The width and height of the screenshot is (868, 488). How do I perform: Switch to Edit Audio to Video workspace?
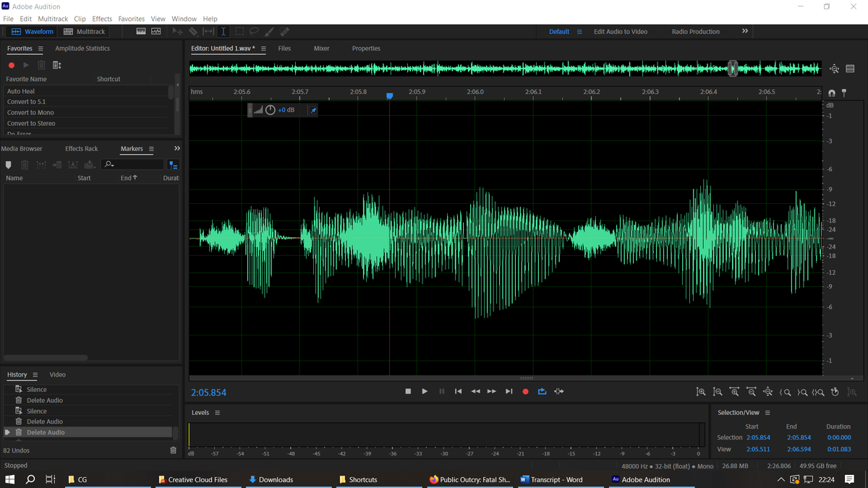coord(621,32)
